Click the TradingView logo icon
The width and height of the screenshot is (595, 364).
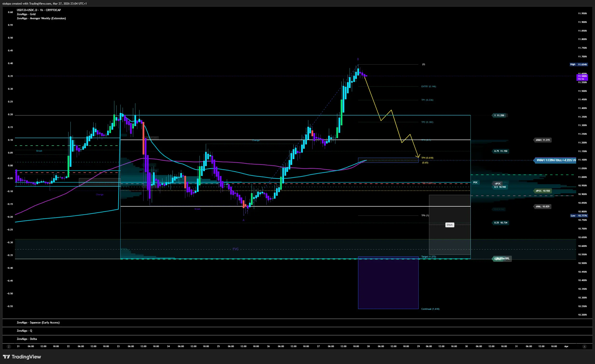click(7, 357)
